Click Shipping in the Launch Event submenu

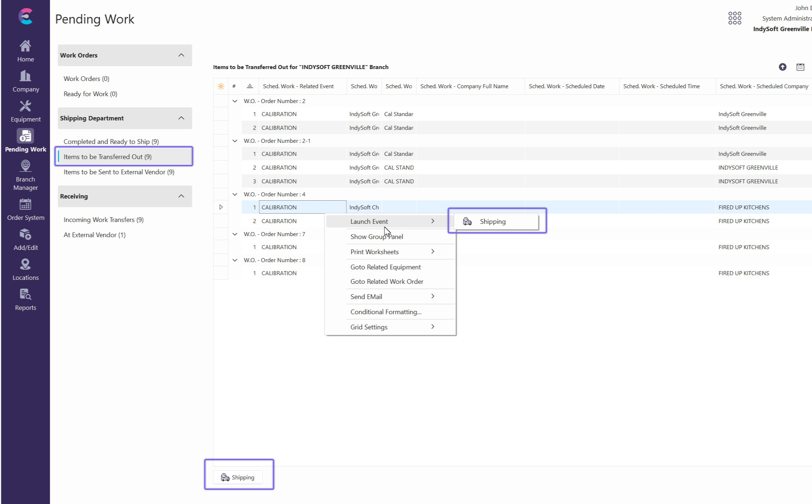coord(492,222)
